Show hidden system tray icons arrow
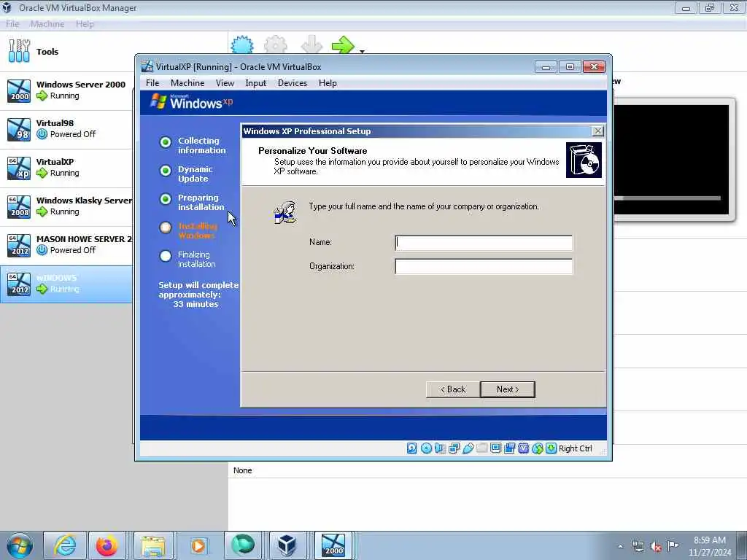This screenshot has width=747, height=560. 620,546
